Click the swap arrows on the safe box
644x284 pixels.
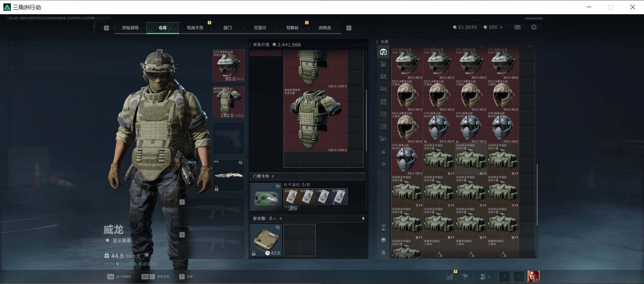tap(278, 227)
